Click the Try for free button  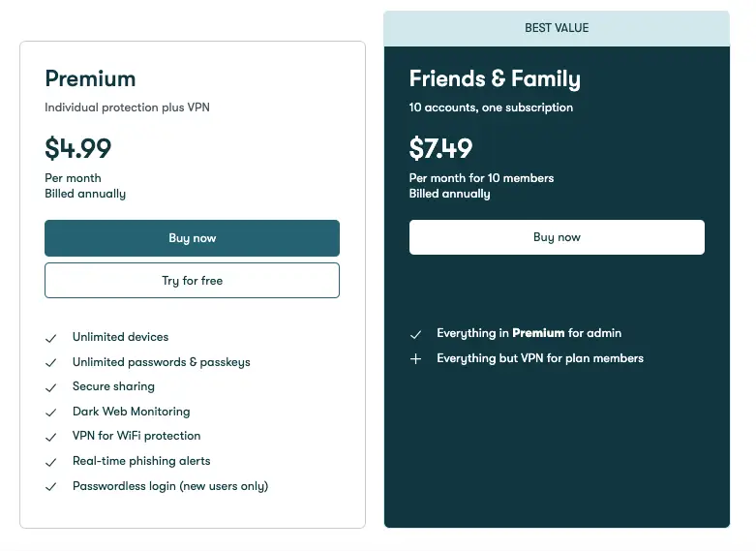[192, 280]
